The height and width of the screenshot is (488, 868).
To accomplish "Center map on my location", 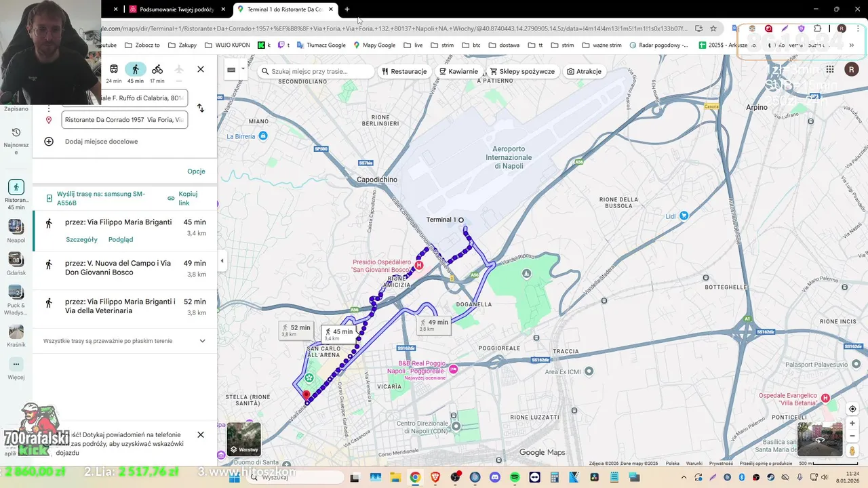I will (852, 409).
